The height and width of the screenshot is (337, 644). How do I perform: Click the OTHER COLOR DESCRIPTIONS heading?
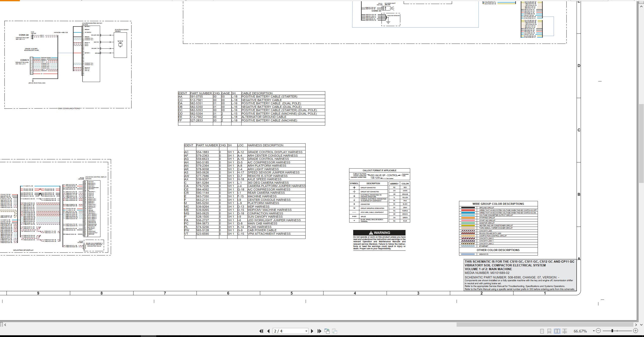tap(498, 250)
